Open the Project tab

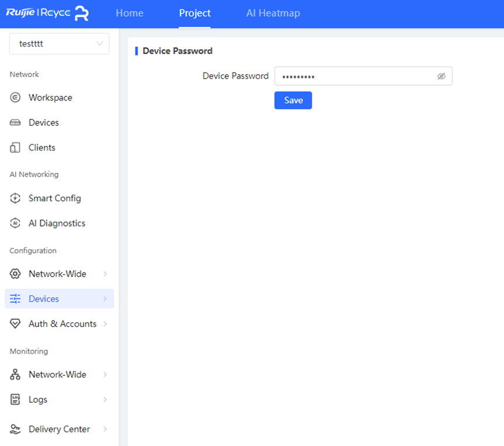tap(194, 13)
